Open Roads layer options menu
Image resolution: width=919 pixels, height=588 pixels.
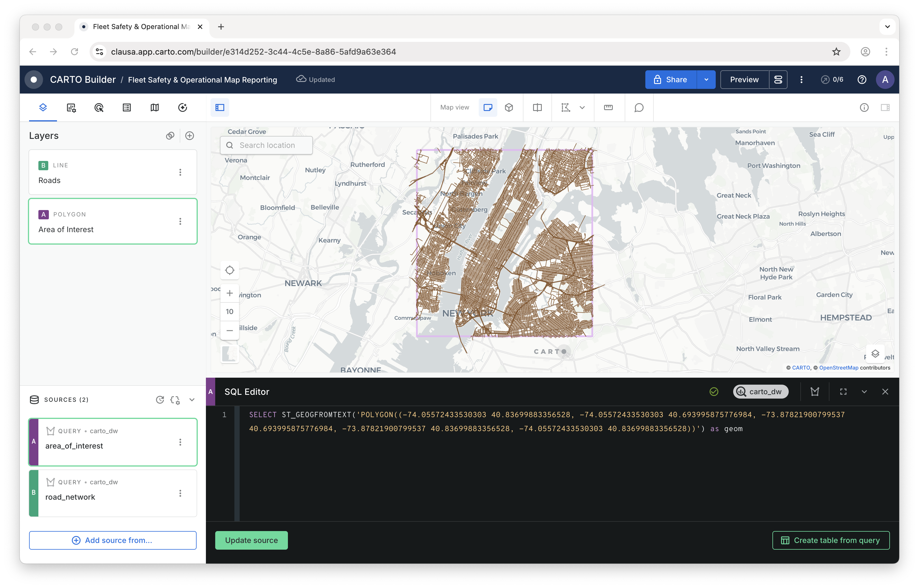(180, 172)
